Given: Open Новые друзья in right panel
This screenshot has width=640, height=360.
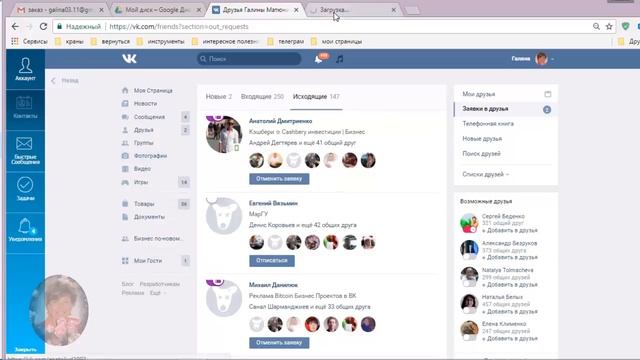Looking at the screenshot, I should [482, 139].
